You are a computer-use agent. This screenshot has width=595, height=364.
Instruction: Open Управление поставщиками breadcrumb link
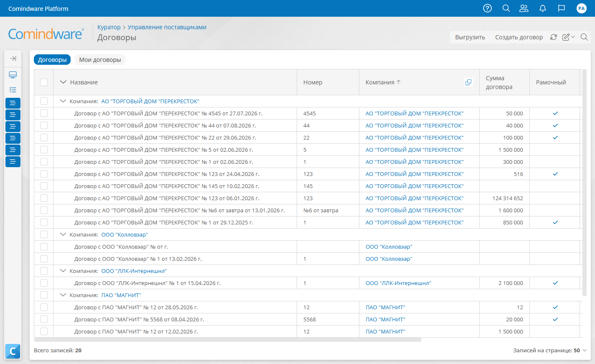point(167,27)
